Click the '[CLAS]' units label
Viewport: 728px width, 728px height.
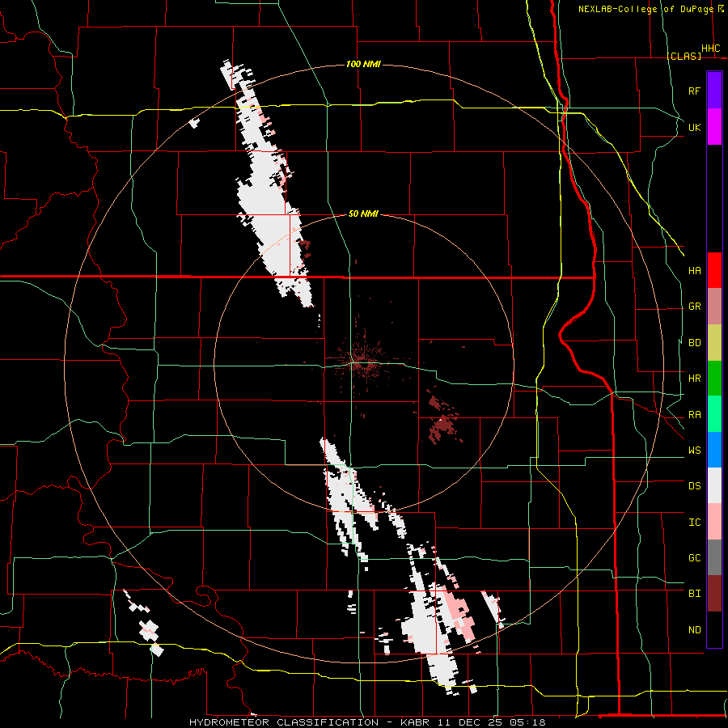(x=684, y=56)
